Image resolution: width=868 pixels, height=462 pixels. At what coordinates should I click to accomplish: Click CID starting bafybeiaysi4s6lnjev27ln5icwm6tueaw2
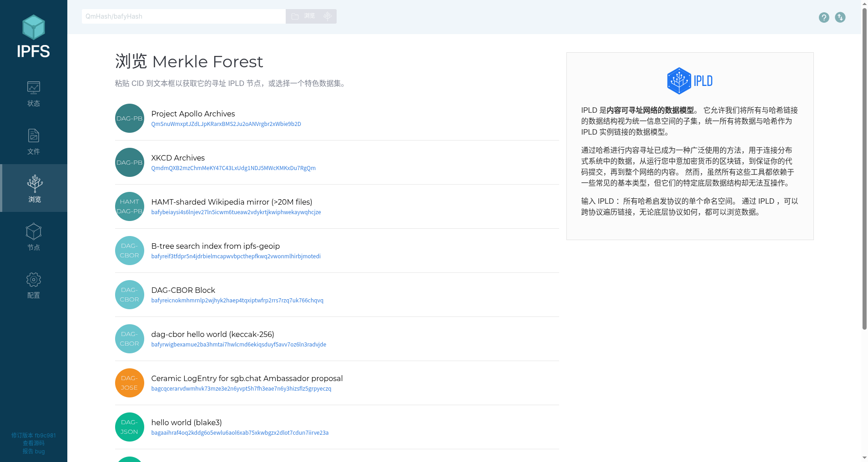coord(236,212)
